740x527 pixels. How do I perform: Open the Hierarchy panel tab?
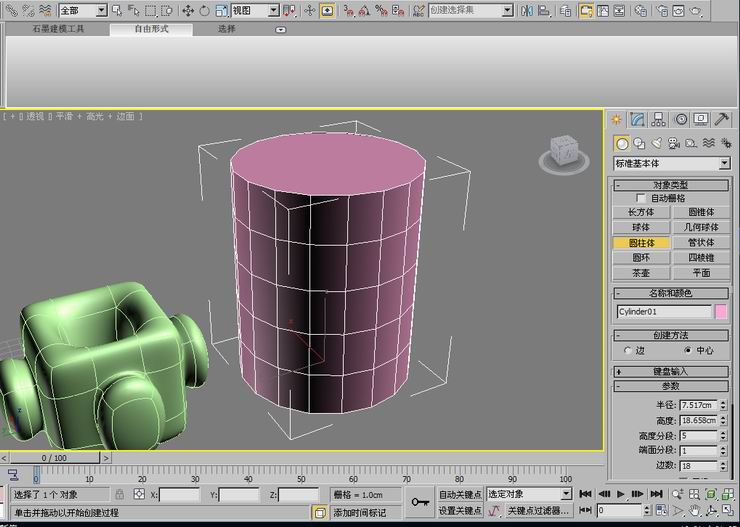[x=659, y=119]
